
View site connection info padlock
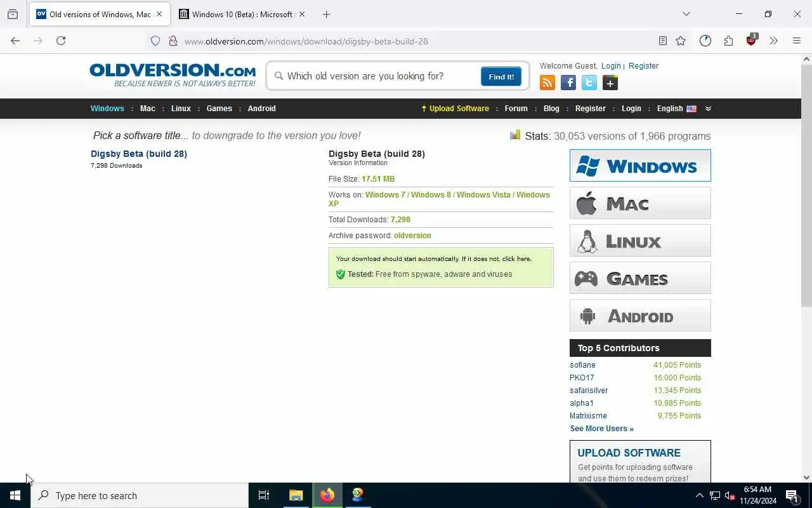[173, 41]
